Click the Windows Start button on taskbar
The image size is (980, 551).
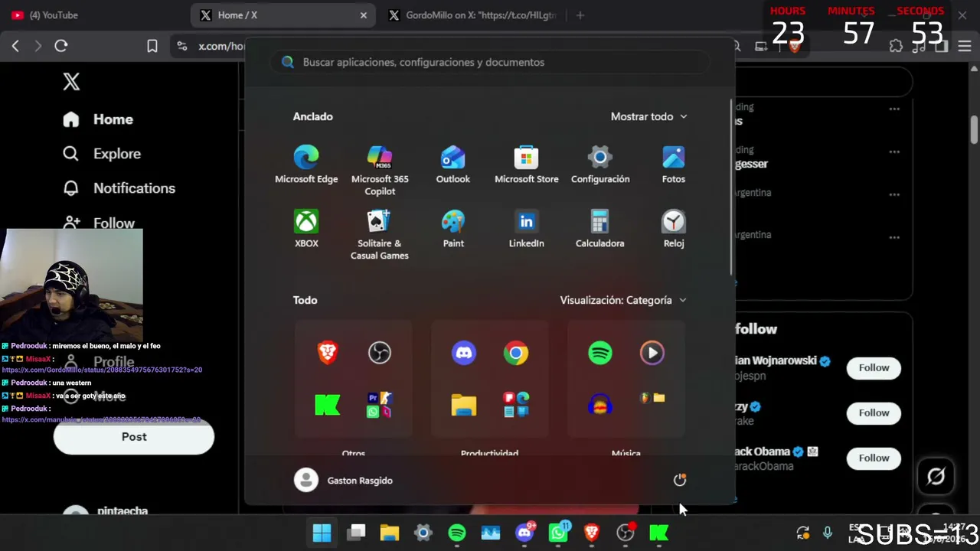pos(322,533)
